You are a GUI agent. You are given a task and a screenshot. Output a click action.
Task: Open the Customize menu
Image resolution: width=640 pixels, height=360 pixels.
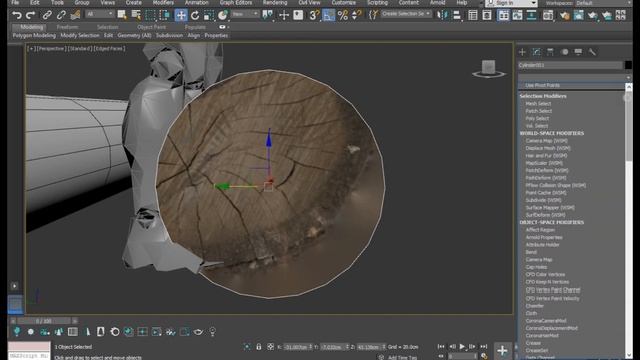(x=343, y=2)
